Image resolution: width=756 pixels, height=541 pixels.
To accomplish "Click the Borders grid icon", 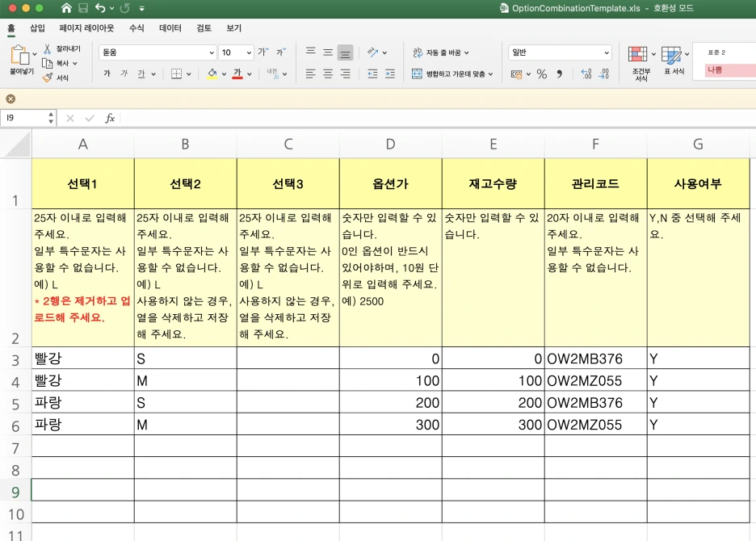I will (x=176, y=73).
